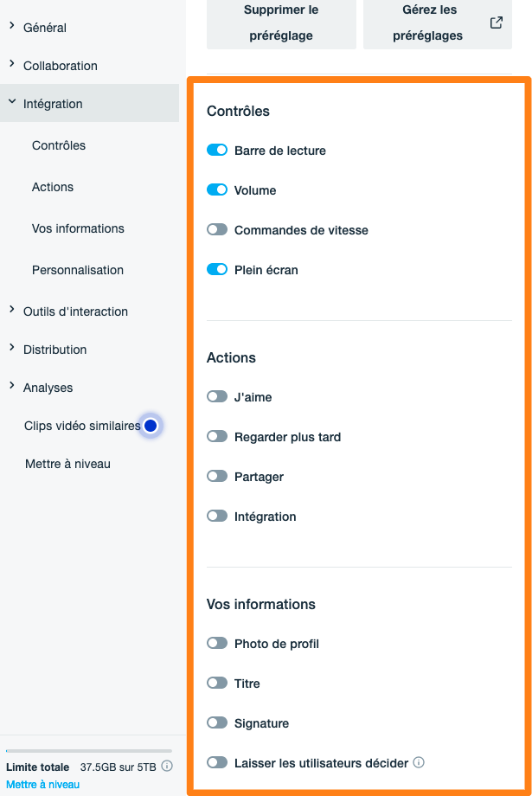Enable the Commandes de vitesse toggle
Screen dimensions: 532x796
217,229
